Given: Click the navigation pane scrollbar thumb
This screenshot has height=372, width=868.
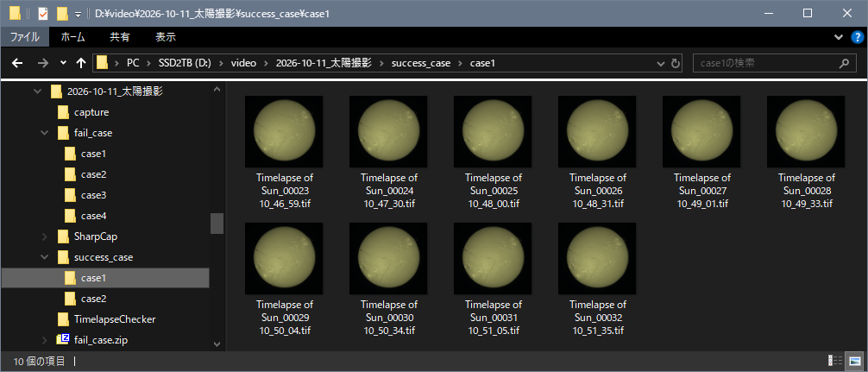Looking at the screenshot, I should [x=217, y=223].
